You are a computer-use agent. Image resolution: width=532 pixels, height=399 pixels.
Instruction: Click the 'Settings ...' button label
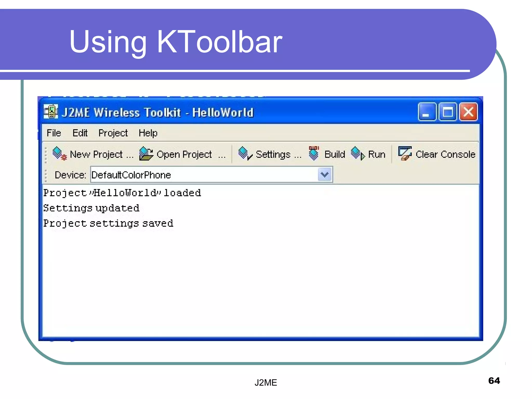pyautogui.click(x=279, y=155)
